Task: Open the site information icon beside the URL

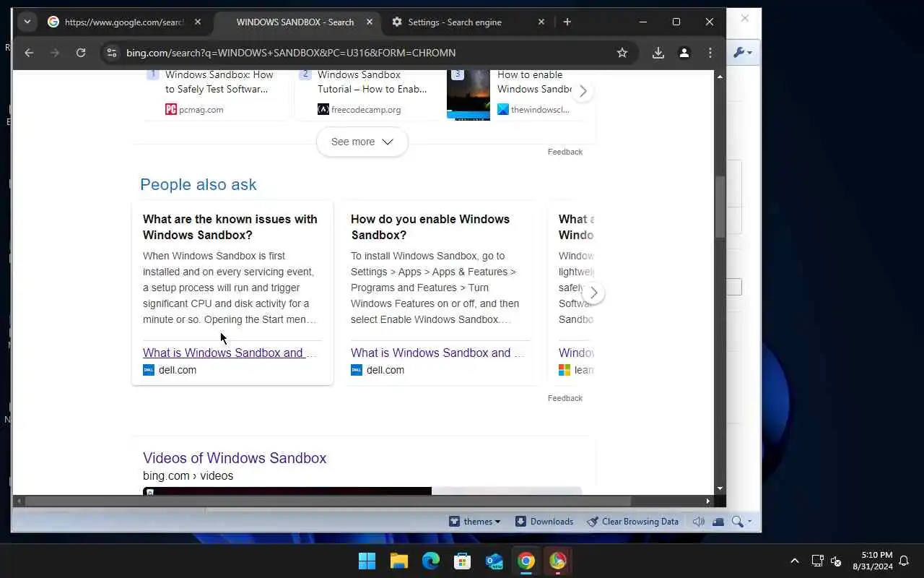Action: pos(110,53)
